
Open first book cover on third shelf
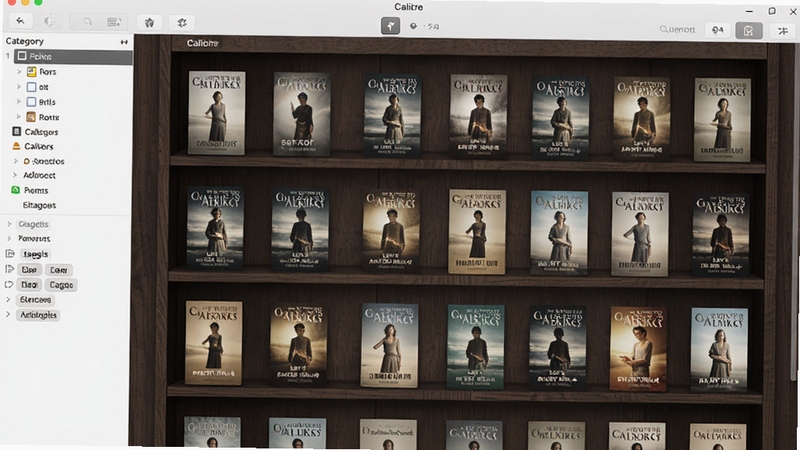pyautogui.click(x=213, y=343)
